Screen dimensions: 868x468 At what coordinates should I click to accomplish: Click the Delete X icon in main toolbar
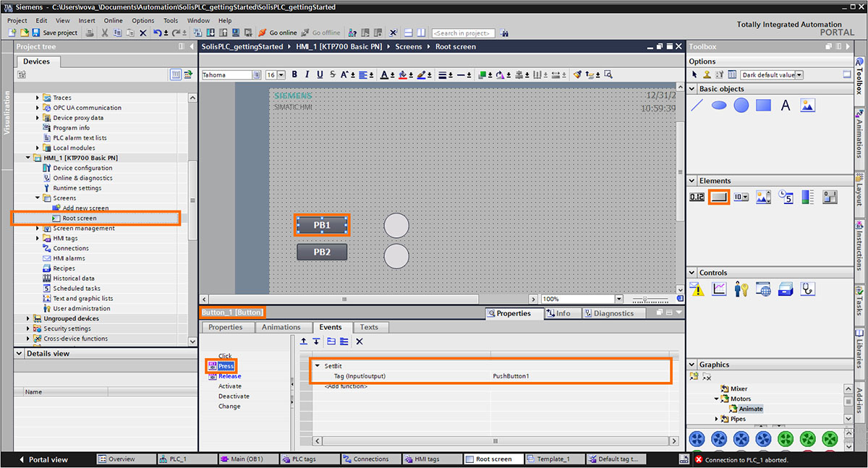(x=142, y=33)
